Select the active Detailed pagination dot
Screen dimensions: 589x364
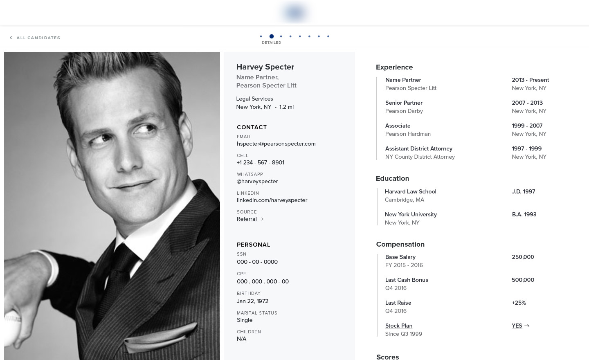(272, 36)
